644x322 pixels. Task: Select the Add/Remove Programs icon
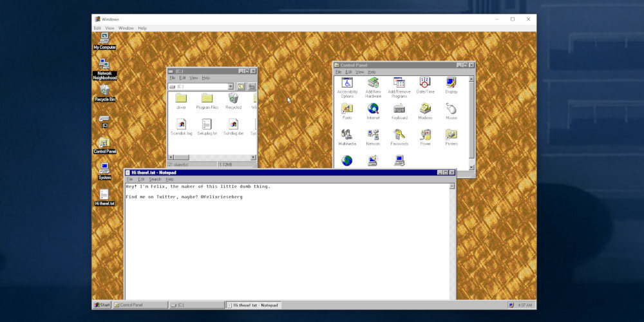(399, 88)
